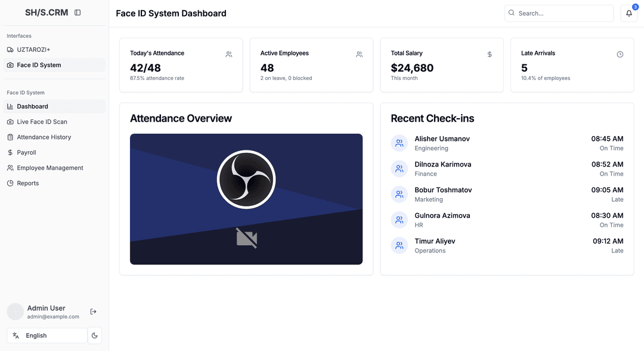Open the notifications bell
The image size is (644, 351).
628,13
